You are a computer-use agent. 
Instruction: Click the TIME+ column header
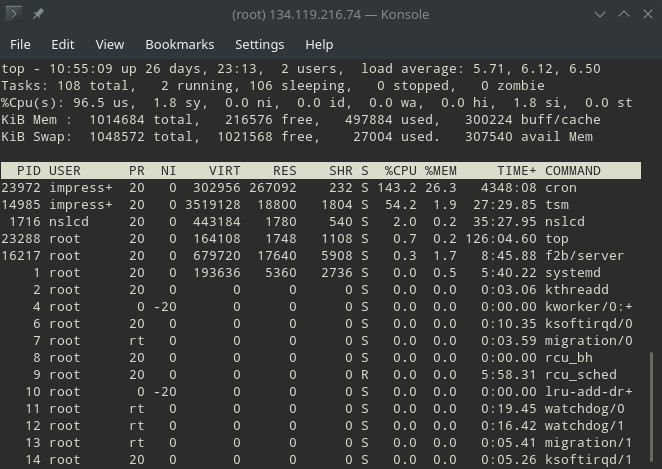pyautogui.click(x=516, y=171)
